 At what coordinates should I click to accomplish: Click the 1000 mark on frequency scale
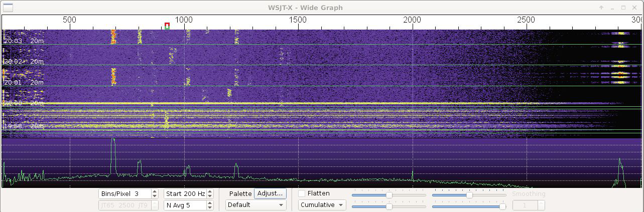(184, 20)
